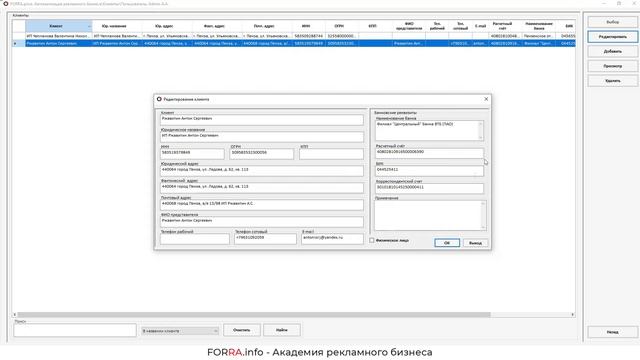Click the FORRA app icon in the main title bar
The image size is (640, 360).
click(6, 4)
